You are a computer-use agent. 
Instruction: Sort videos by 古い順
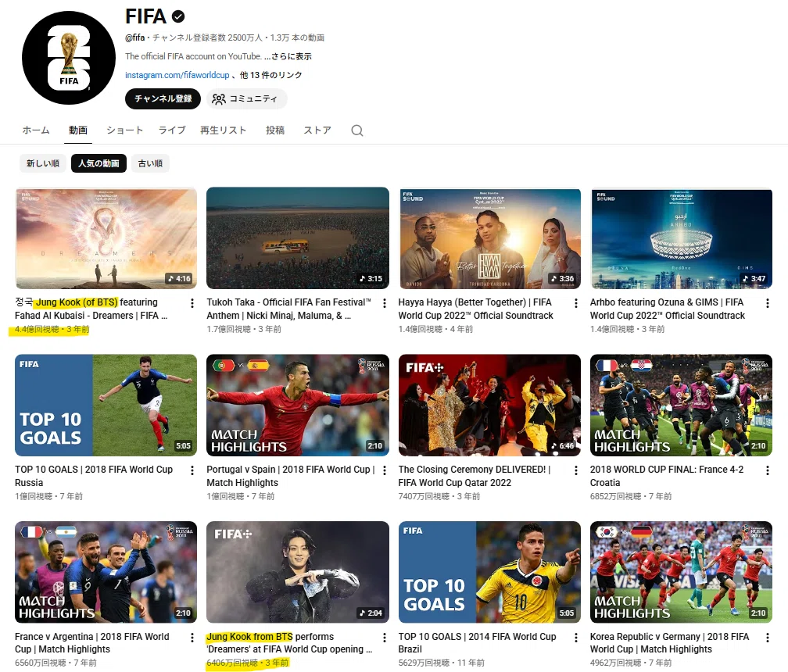click(150, 163)
